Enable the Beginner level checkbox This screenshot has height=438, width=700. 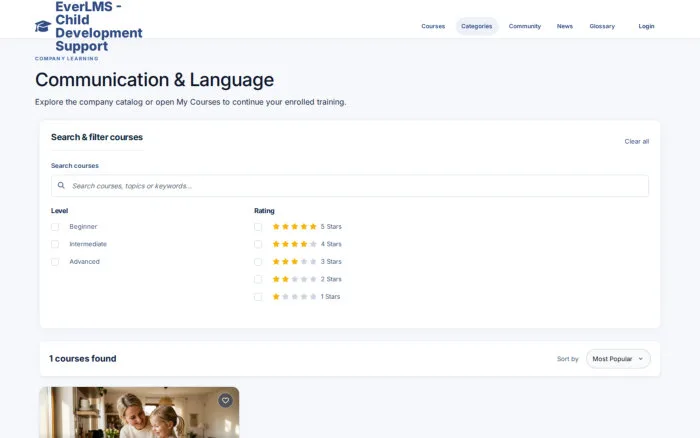[x=55, y=227]
